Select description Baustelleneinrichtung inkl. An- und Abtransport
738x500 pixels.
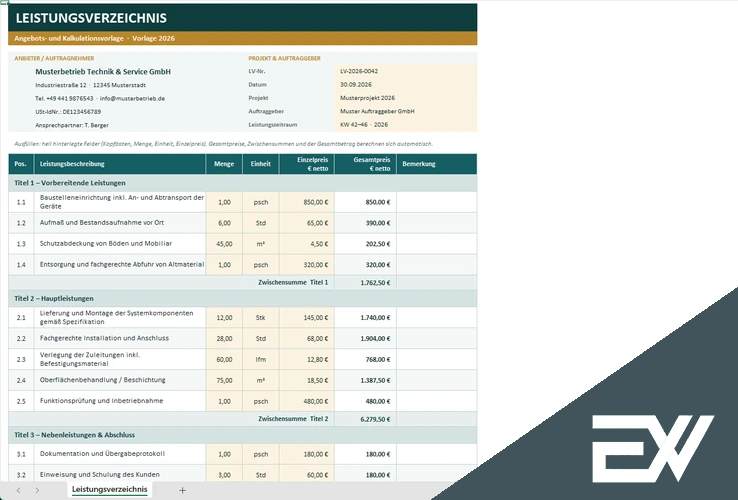[120, 202]
